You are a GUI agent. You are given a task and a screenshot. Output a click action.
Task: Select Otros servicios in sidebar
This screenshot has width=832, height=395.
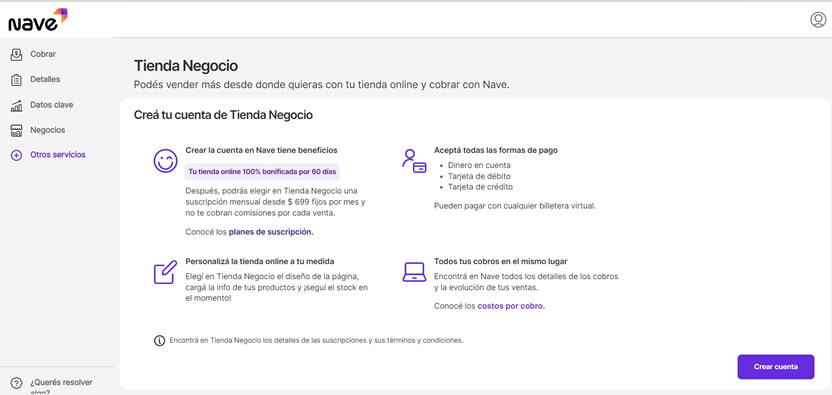click(x=58, y=155)
